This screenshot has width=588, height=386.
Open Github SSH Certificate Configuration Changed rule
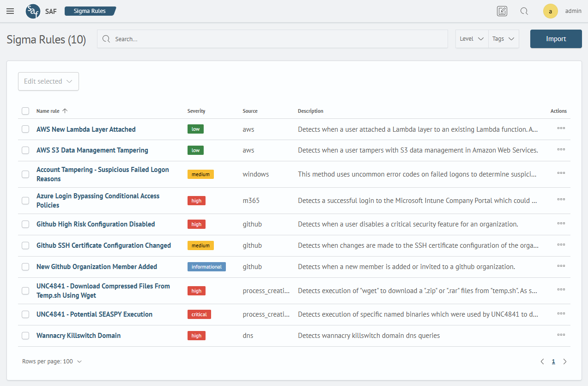pyautogui.click(x=103, y=245)
